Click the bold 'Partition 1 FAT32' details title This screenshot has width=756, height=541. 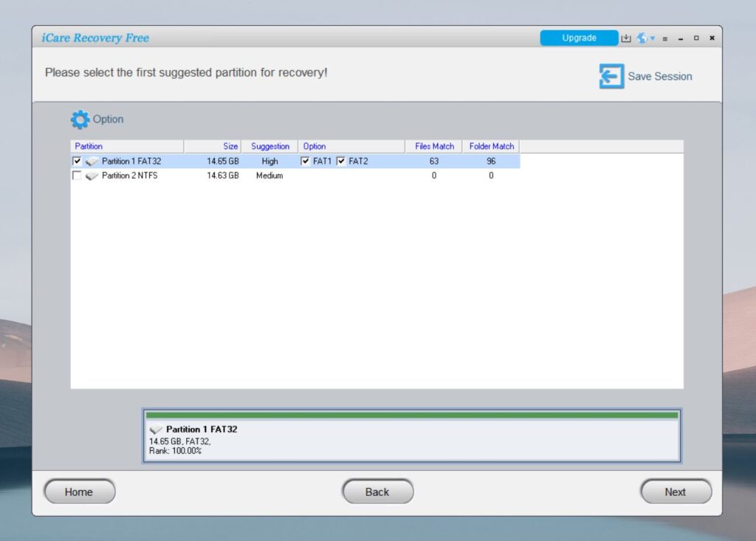click(x=202, y=429)
